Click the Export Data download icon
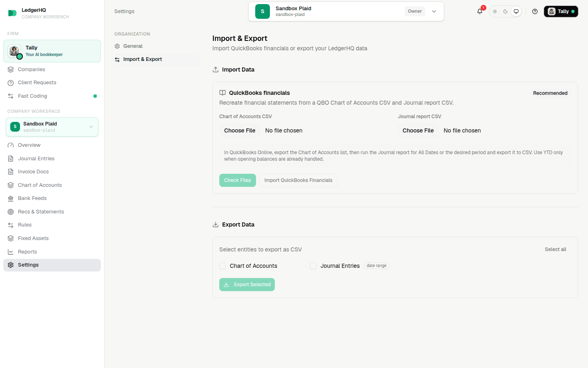The image size is (588, 368). pyautogui.click(x=216, y=224)
